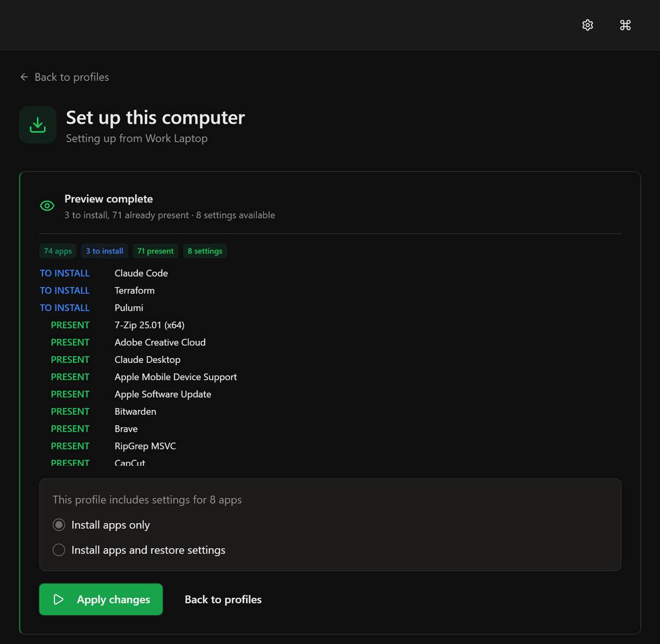Open settings via the gear icon
Viewport: 660px width, 644px height.
coord(587,25)
